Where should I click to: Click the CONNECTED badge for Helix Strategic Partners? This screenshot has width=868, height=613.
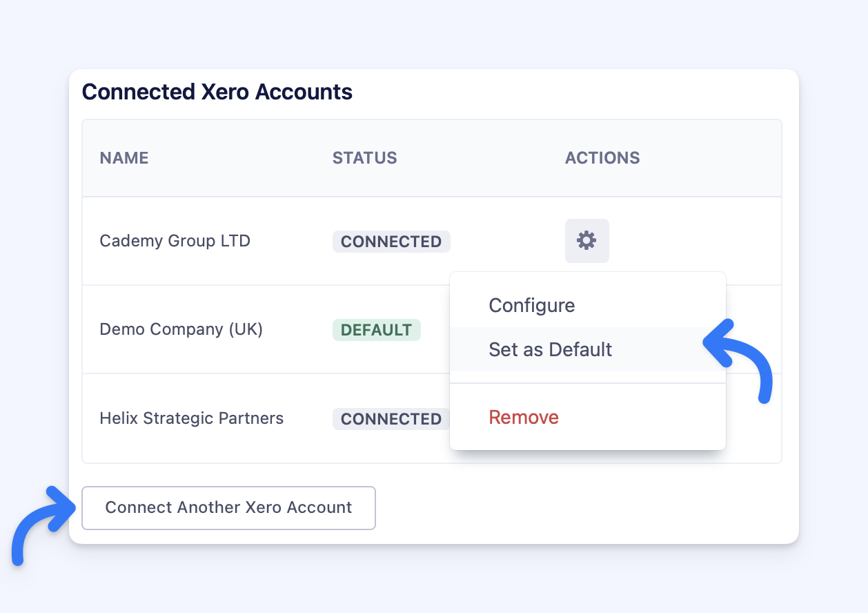pyautogui.click(x=391, y=419)
